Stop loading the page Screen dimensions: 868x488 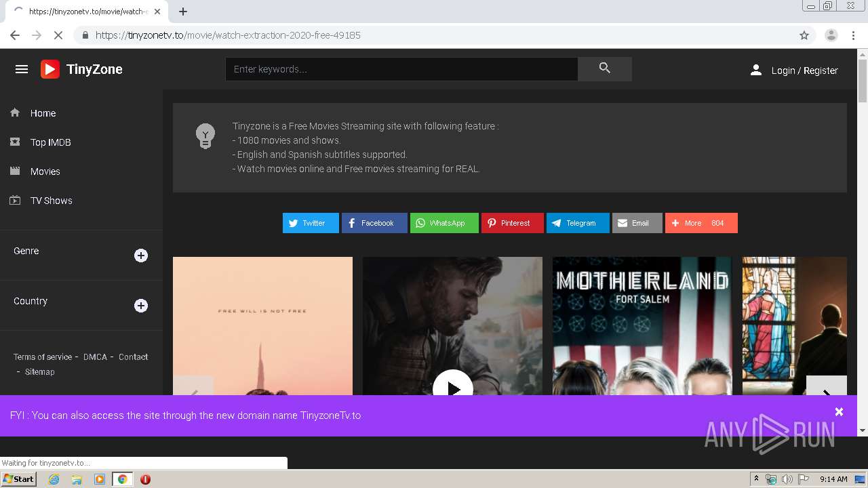(x=58, y=35)
